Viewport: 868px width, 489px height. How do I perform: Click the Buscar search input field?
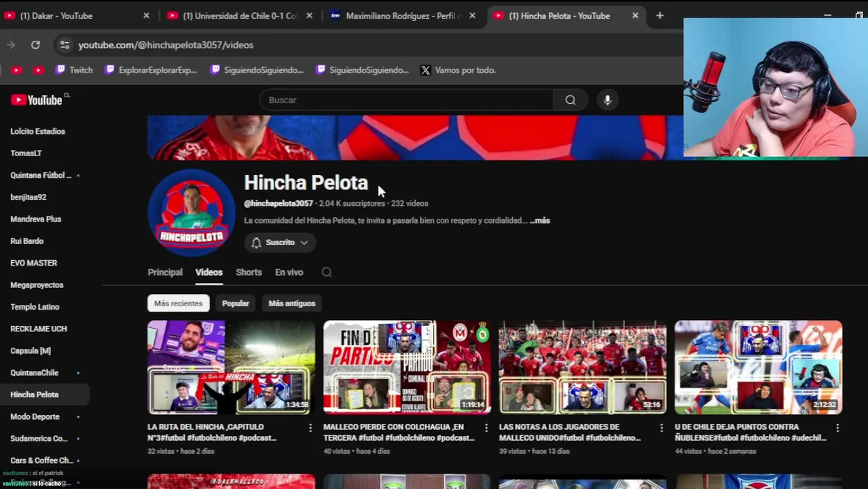(x=406, y=100)
